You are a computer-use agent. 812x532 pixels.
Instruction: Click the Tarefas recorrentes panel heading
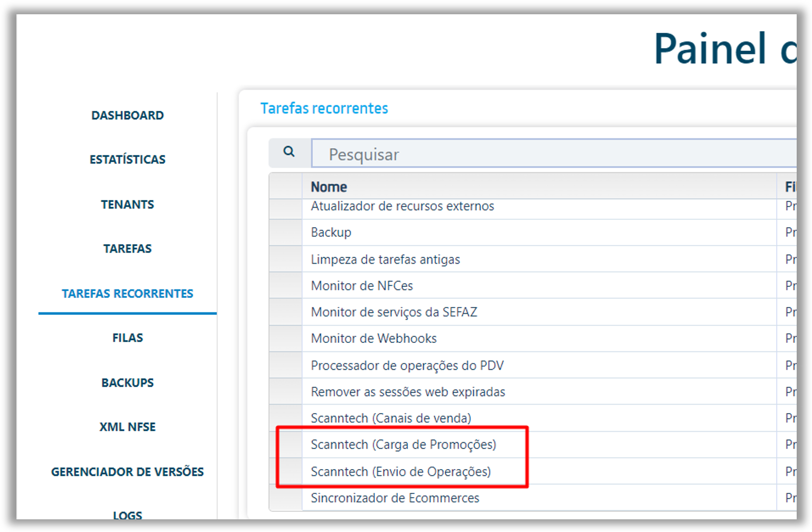point(324,108)
